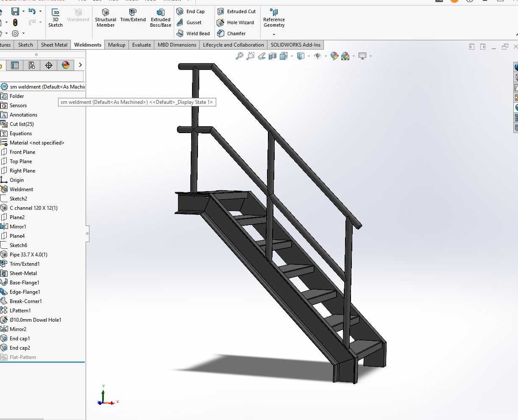Add an End Cap feature

(190, 11)
